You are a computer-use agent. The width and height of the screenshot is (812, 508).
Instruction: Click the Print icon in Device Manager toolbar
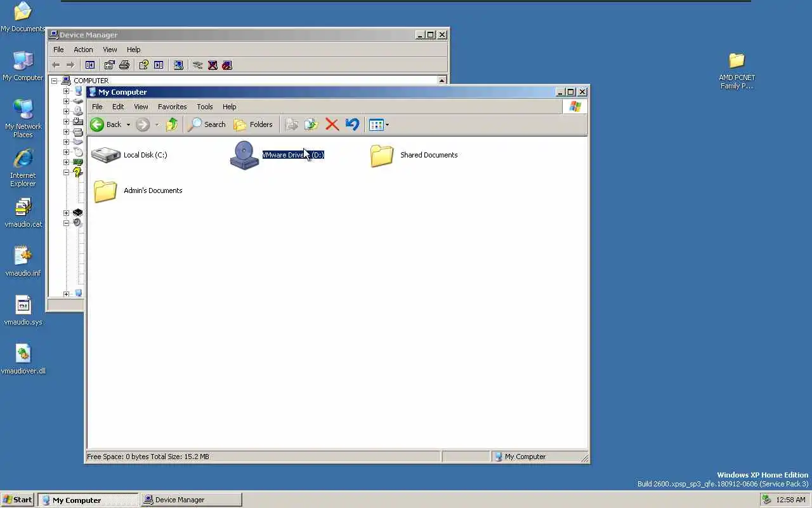[124, 65]
